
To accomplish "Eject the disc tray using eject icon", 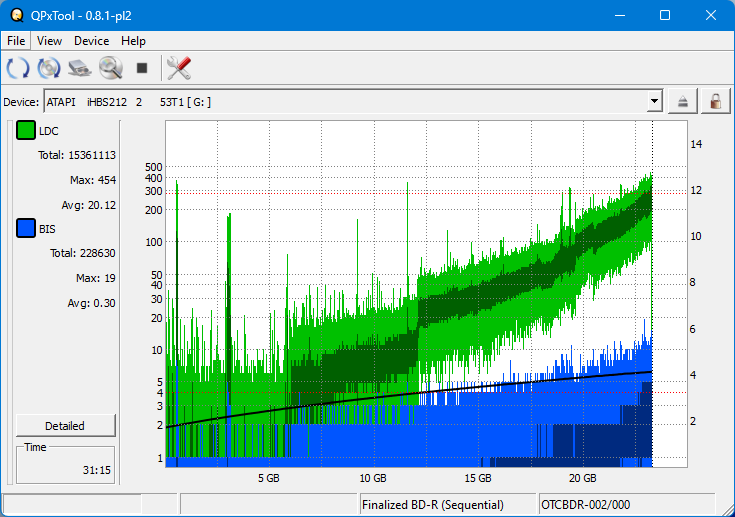I will [x=683, y=101].
